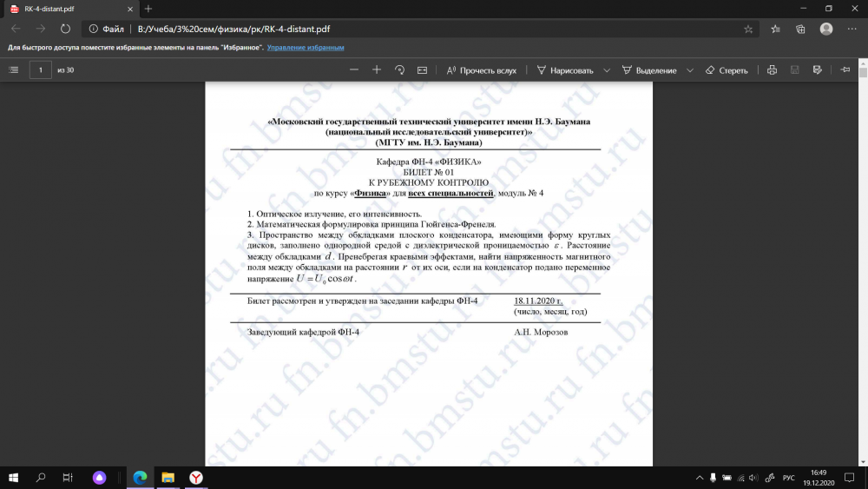Reload the current page
868x489 pixels.
[65, 29]
